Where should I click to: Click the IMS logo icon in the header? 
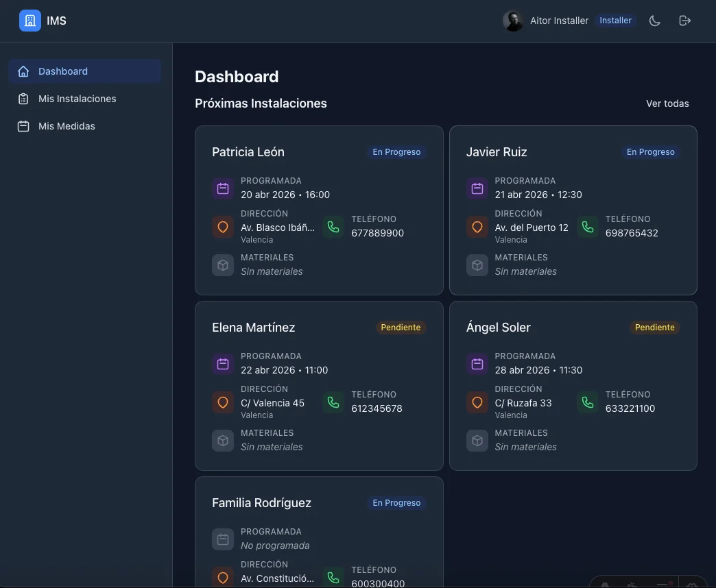tap(29, 21)
